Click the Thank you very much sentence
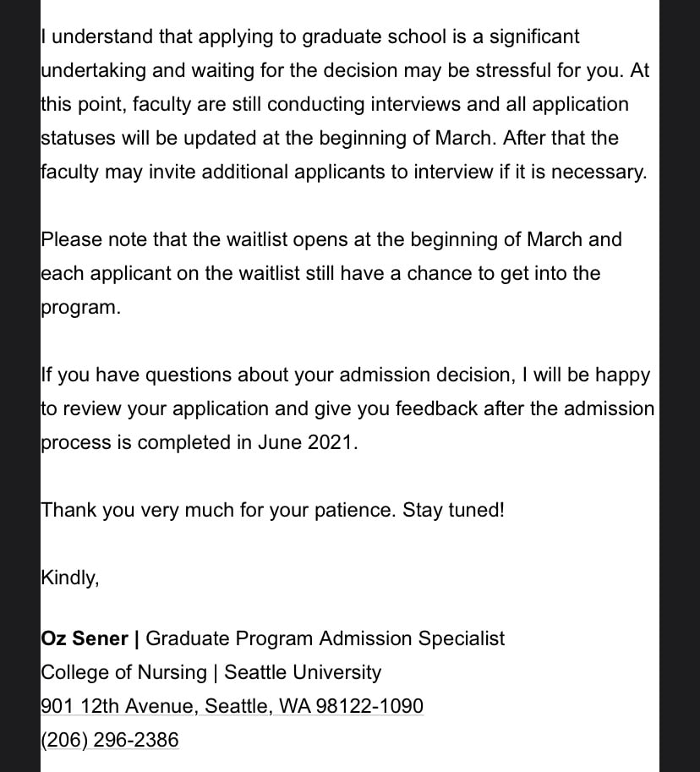The height and width of the screenshot is (772, 700). 218,510
